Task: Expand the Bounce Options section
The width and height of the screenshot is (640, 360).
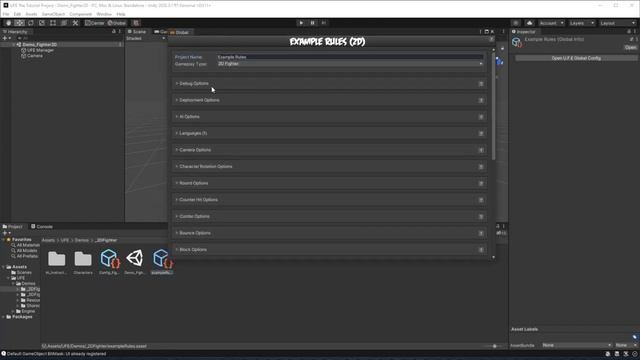Action: point(195,233)
